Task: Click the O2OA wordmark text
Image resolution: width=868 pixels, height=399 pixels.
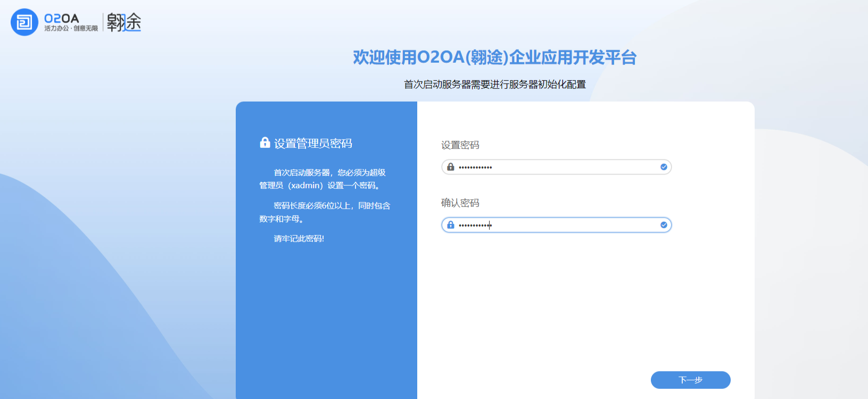Action: (x=62, y=19)
